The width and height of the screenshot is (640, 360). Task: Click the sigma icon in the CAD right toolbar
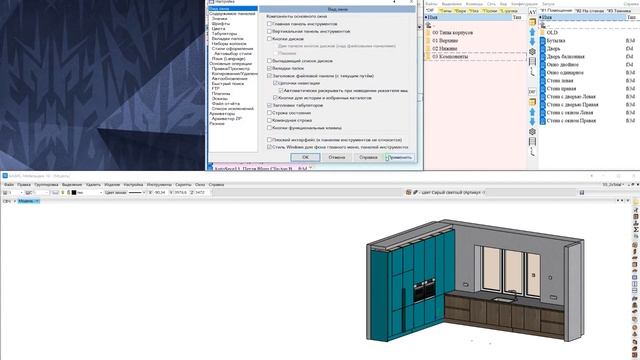(x=636, y=230)
